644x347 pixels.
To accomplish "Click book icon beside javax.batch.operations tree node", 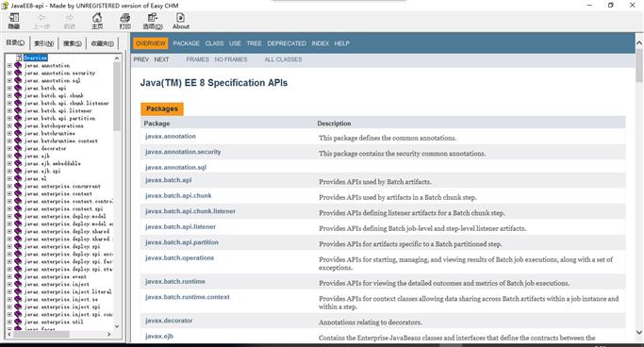I will click(18, 125).
